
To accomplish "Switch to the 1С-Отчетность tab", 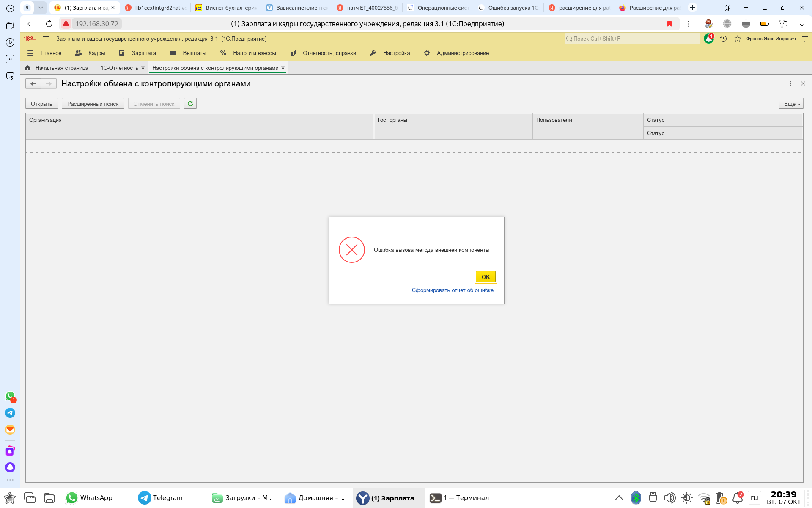I will click(119, 68).
